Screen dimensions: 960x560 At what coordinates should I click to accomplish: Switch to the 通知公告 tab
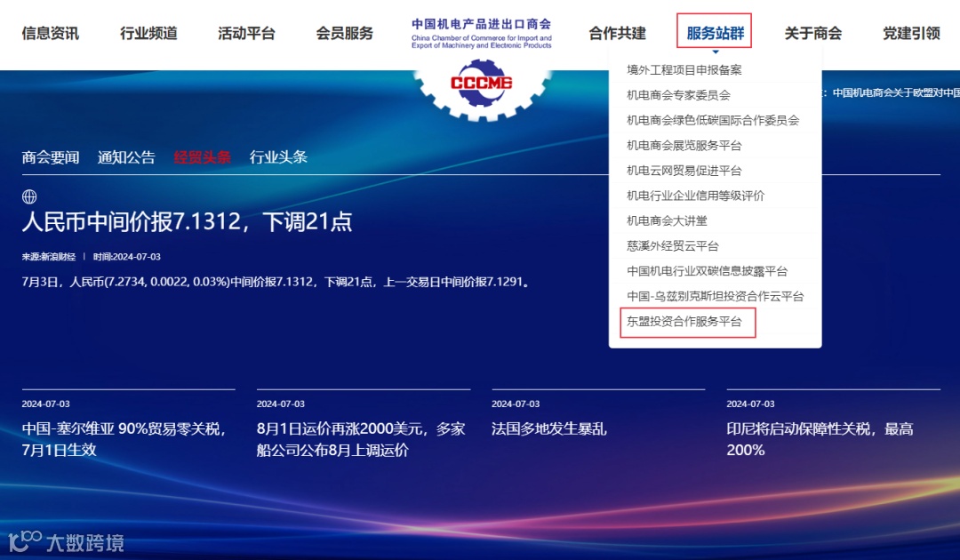point(125,156)
